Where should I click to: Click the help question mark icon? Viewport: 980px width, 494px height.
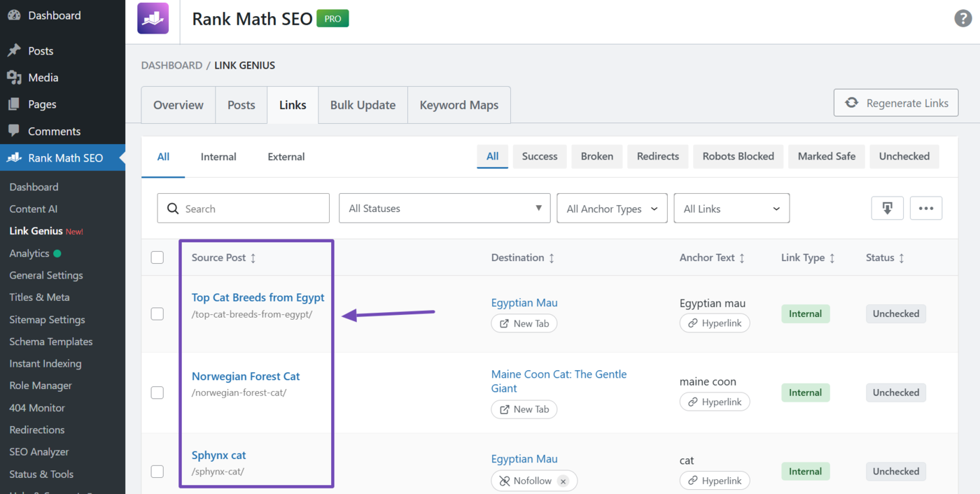tap(963, 19)
